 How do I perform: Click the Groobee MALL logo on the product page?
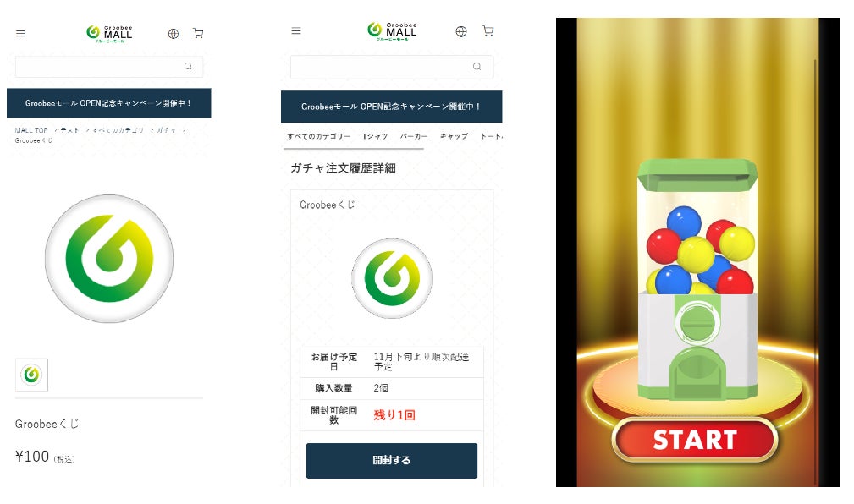[x=109, y=34]
